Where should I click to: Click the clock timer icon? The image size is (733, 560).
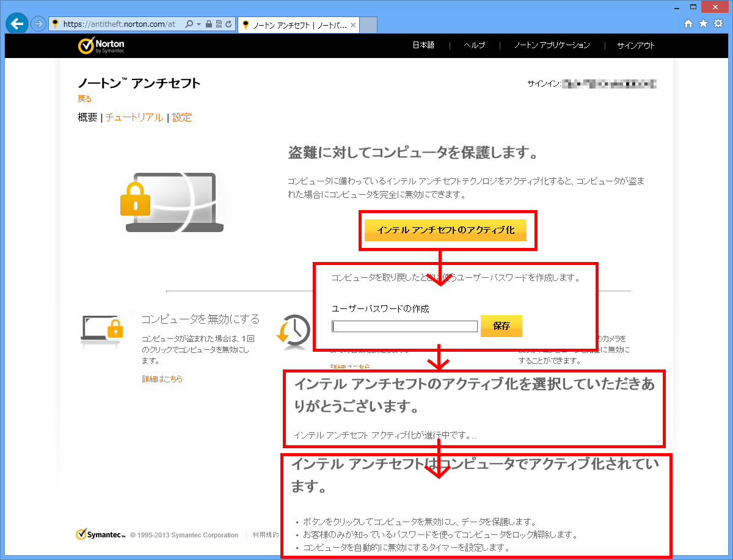[294, 332]
